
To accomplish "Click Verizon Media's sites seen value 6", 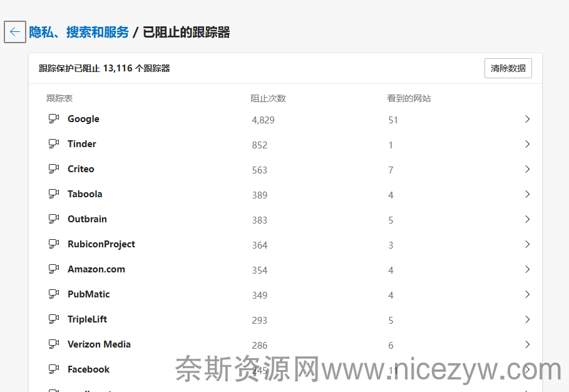I will click(391, 346).
